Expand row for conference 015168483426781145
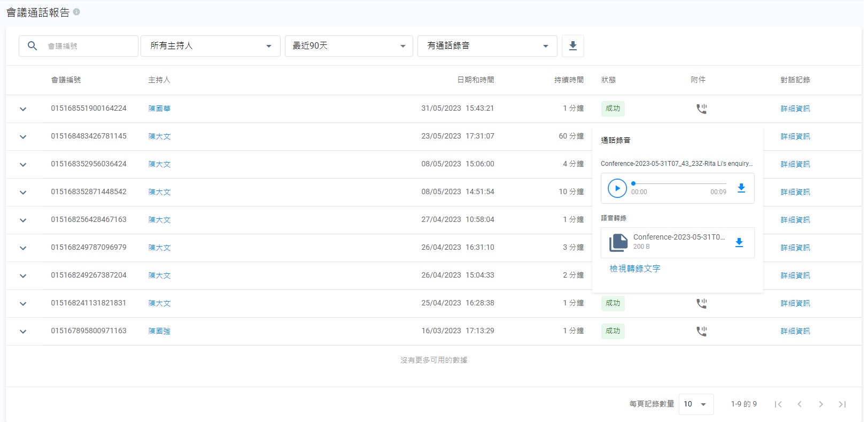 tap(23, 137)
